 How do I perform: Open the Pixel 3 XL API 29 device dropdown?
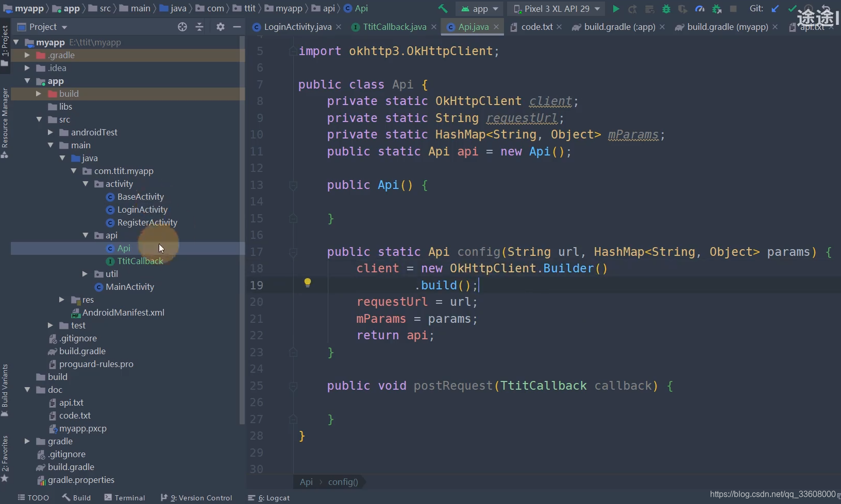[557, 9]
